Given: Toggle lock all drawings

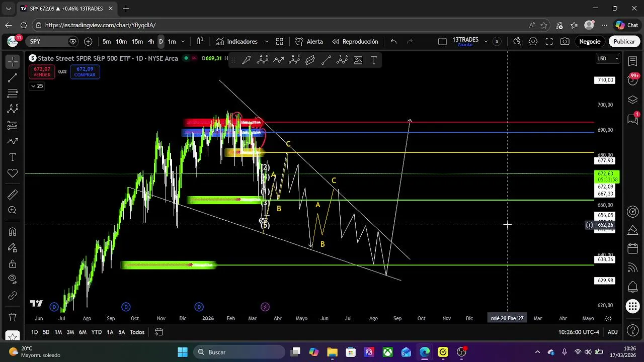Looking at the screenshot, I should coord(13,264).
